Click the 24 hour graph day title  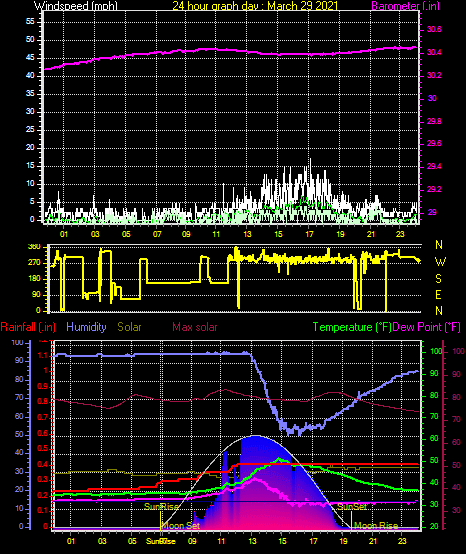pyautogui.click(x=255, y=6)
